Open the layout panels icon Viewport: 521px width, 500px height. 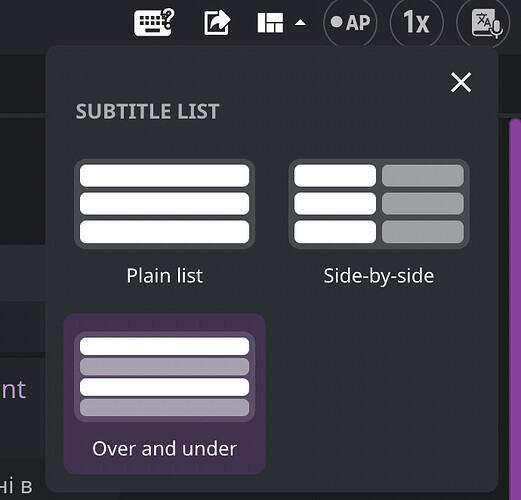click(270, 23)
